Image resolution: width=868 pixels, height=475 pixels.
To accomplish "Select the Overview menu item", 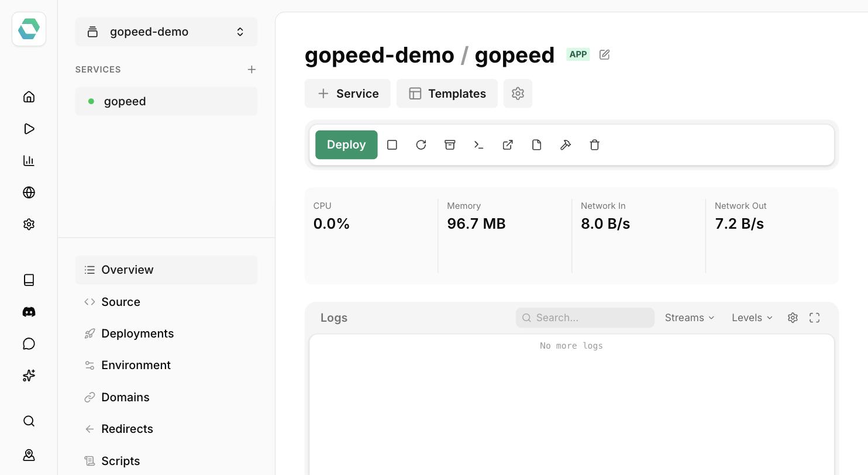I will click(166, 270).
